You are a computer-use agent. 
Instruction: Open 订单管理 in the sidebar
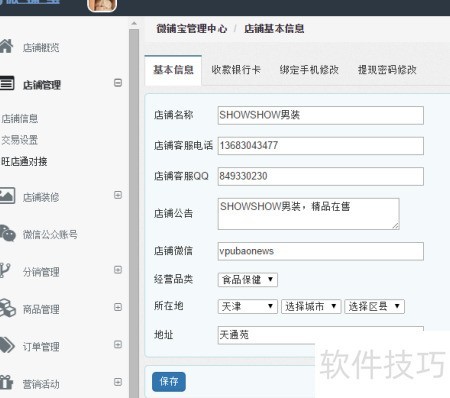pyautogui.click(x=41, y=347)
